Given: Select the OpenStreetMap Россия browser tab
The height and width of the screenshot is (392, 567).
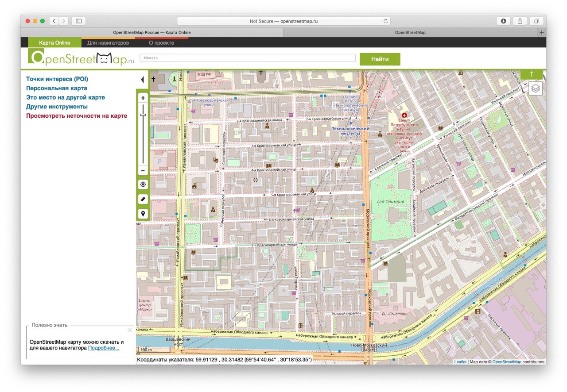Looking at the screenshot, I should tap(151, 32).
